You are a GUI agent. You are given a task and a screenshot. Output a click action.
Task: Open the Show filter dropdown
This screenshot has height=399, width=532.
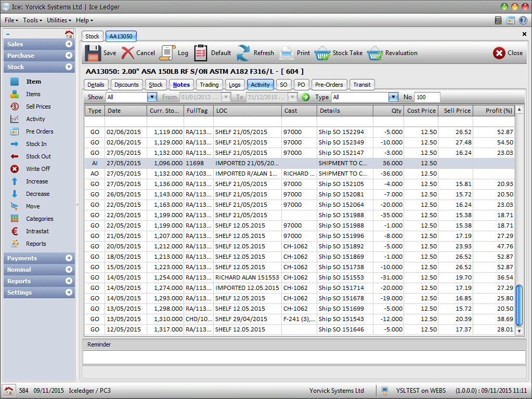(152, 97)
